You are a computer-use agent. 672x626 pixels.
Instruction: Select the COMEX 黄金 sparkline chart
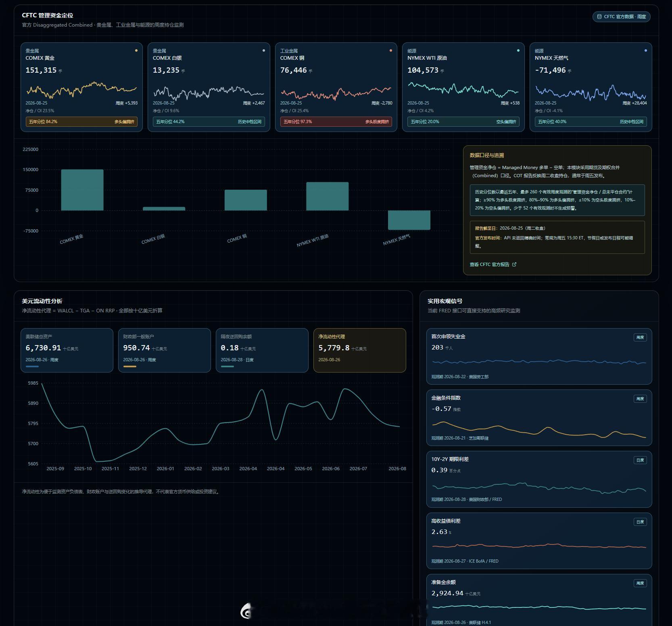coord(81,90)
